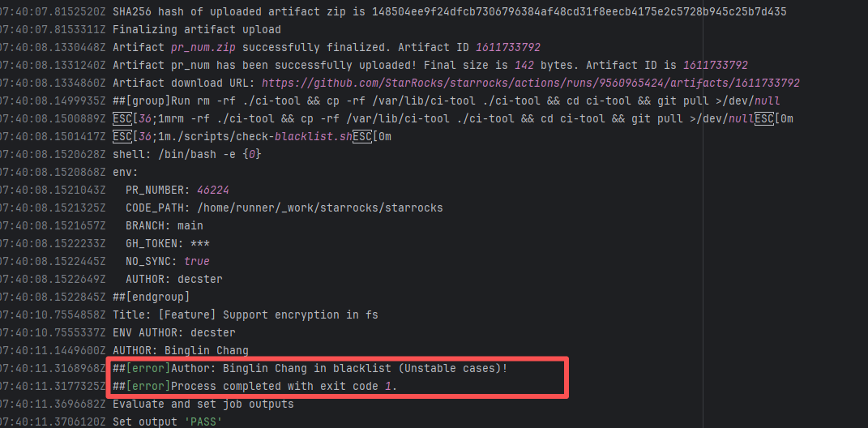Open the artifact download URL link
This screenshot has width=868, height=428.
pyautogui.click(x=530, y=83)
